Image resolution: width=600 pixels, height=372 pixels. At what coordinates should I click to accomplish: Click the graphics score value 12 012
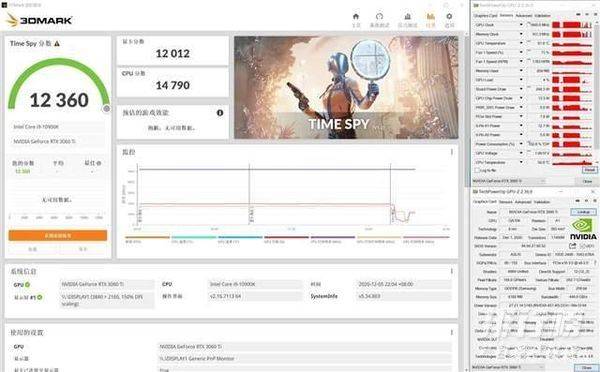pos(173,54)
